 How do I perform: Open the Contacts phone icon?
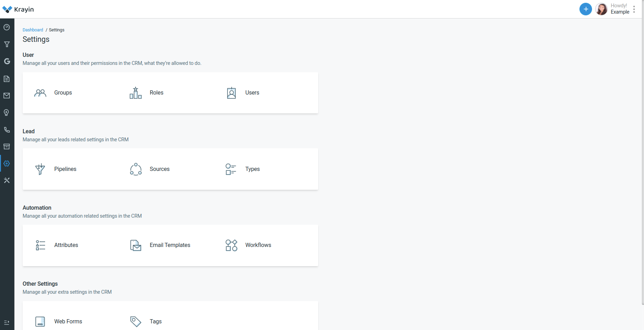(x=7, y=129)
